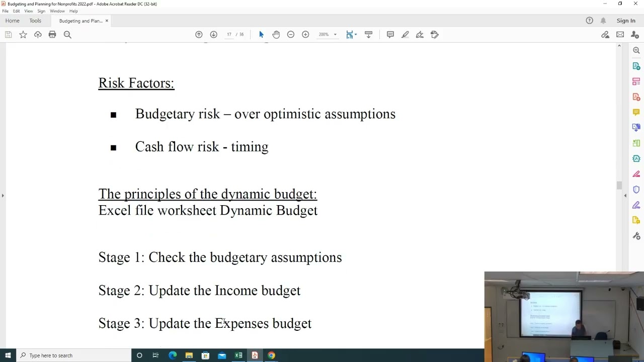Click Sign In

coord(626,21)
